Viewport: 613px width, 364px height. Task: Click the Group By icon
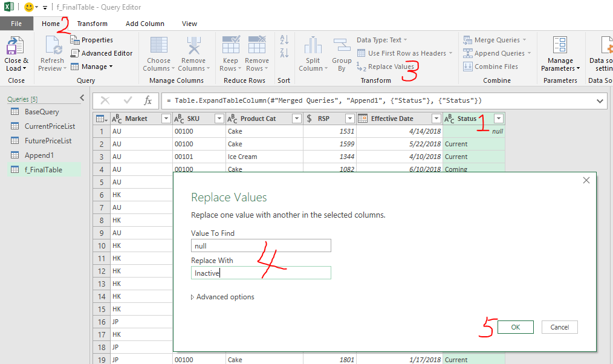[x=342, y=47]
